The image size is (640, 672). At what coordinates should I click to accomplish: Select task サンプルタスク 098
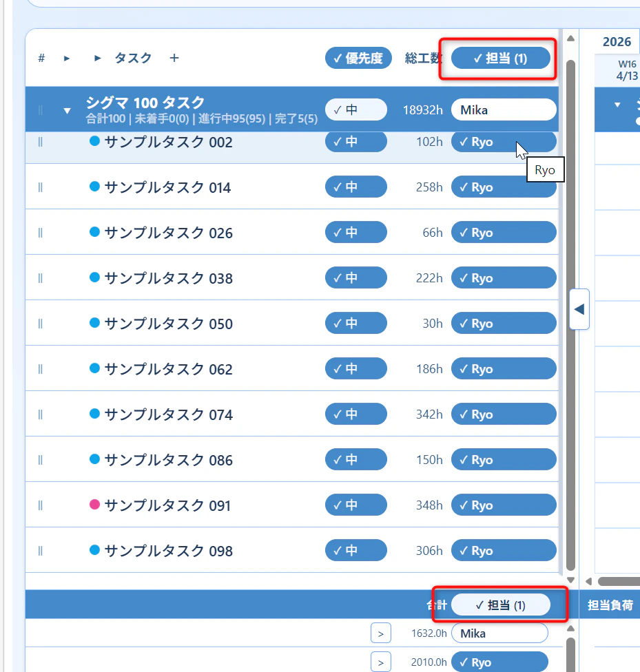(x=169, y=551)
